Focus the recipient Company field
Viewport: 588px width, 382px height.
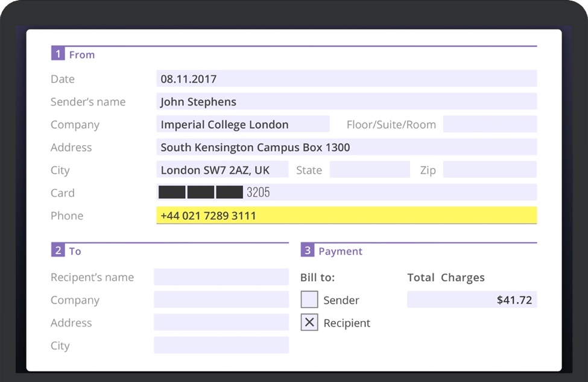pos(221,299)
